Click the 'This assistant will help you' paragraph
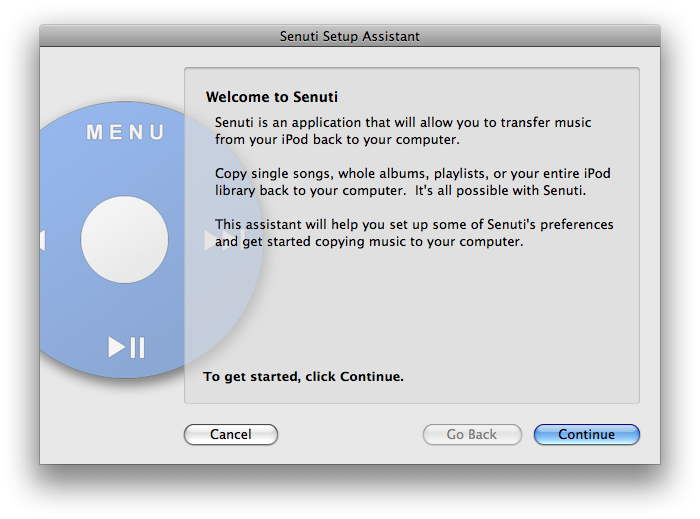This screenshot has height=519, width=700. pyautogui.click(x=414, y=233)
